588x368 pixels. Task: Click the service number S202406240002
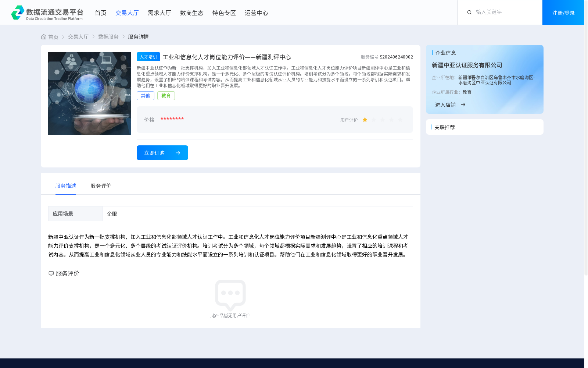(x=396, y=57)
